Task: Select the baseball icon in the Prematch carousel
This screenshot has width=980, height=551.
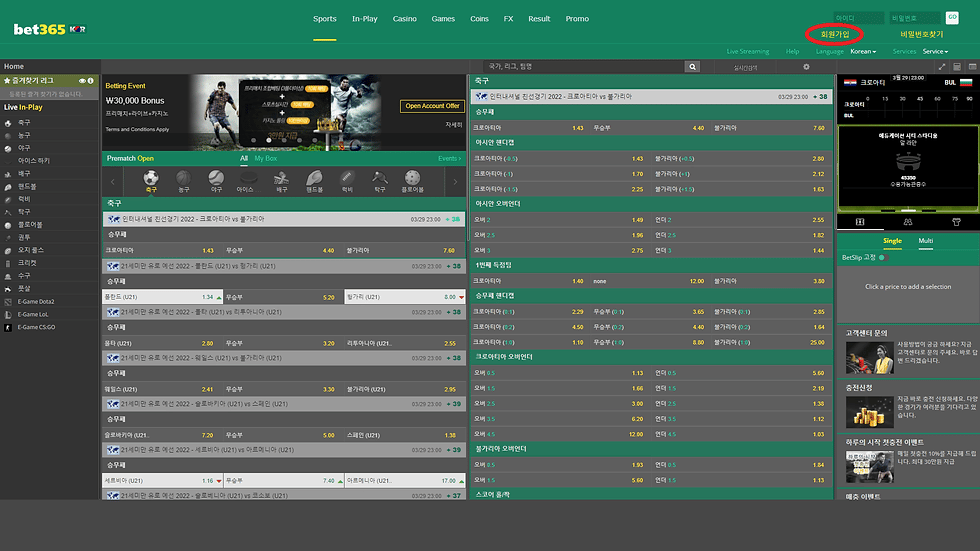Action: point(216,178)
